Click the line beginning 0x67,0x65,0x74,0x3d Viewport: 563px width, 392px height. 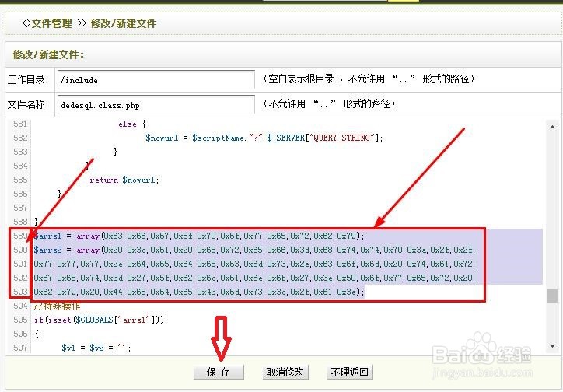(254, 278)
